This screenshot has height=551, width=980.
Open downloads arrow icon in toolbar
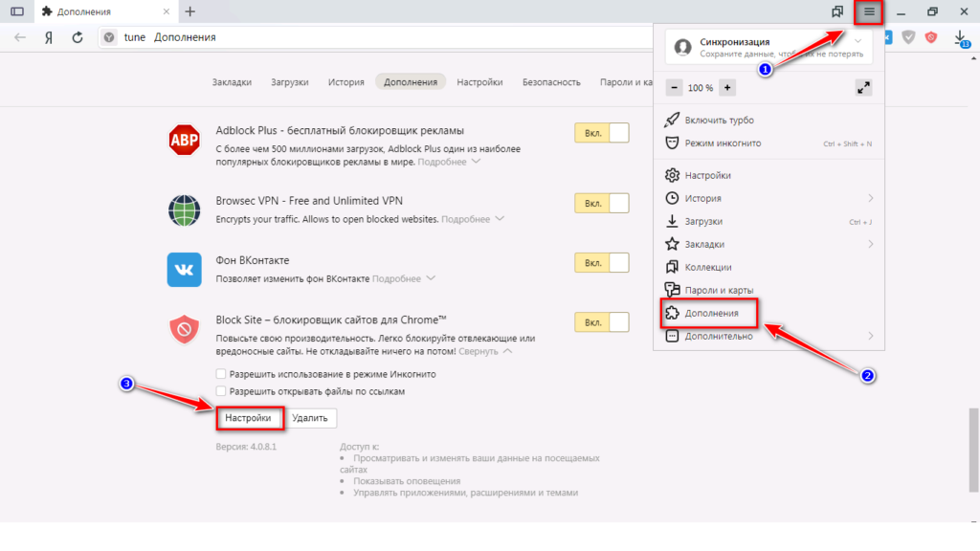(x=961, y=38)
